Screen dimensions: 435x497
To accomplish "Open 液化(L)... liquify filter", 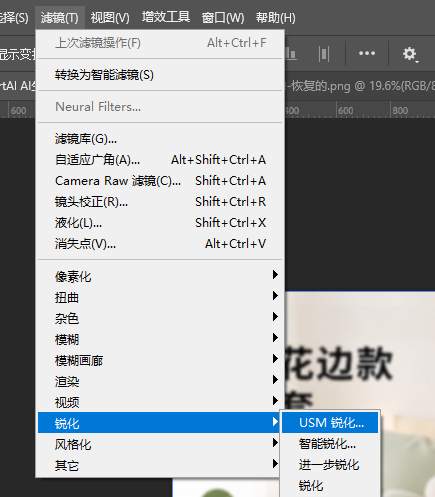I will click(160, 223).
